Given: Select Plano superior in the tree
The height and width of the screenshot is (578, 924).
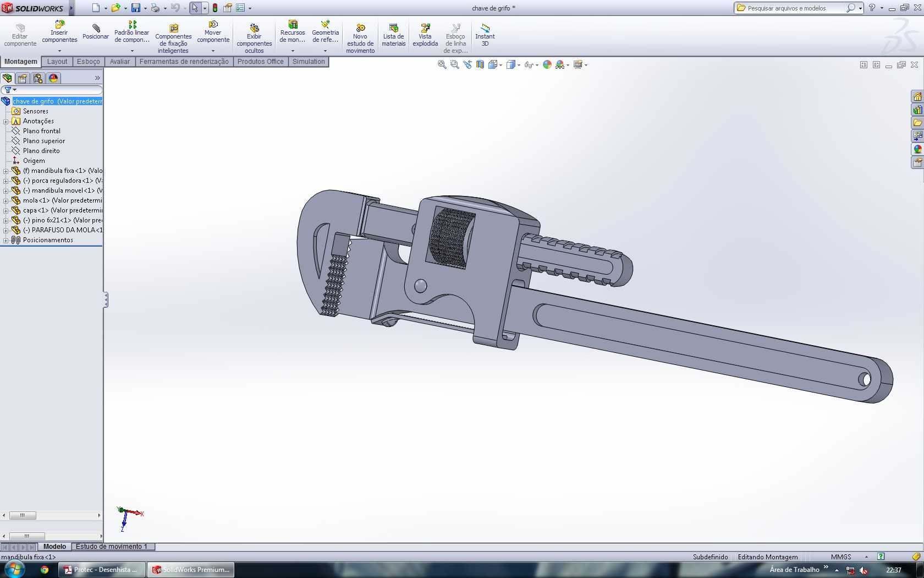Looking at the screenshot, I should click(44, 141).
